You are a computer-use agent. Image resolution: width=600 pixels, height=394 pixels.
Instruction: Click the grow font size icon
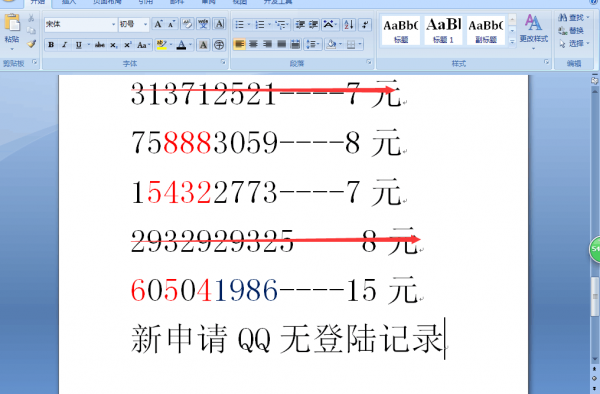pyautogui.click(x=158, y=24)
